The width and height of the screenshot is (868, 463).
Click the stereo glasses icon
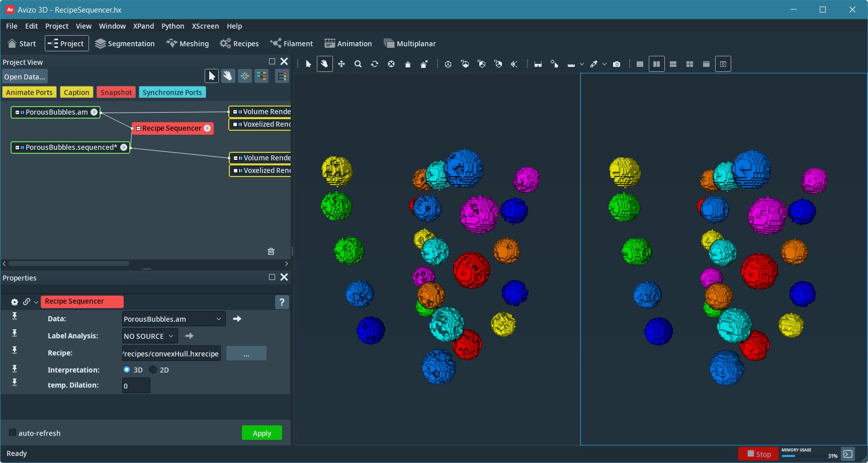[x=538, y=64]
